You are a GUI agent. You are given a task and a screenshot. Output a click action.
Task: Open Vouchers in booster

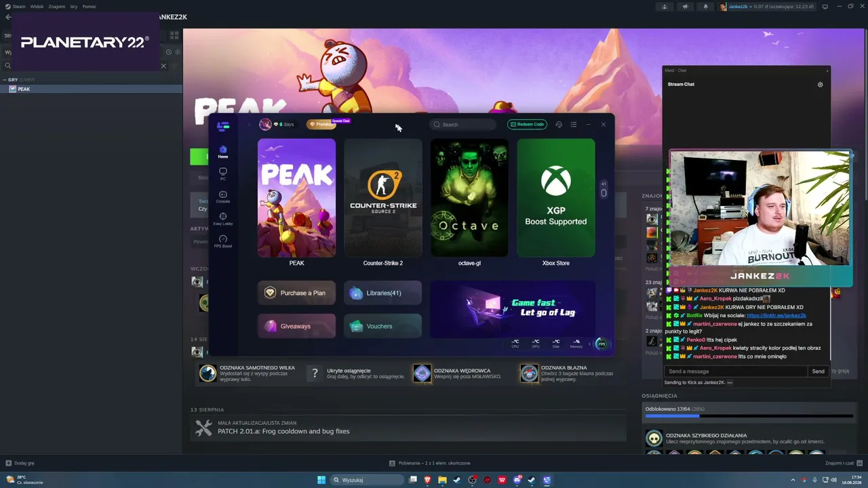pos(382,326)
